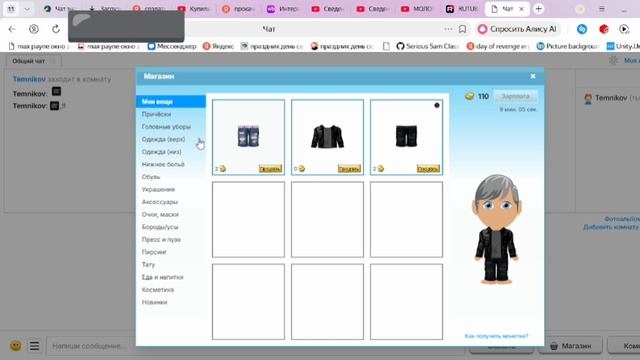Open the Косметика category
Screen dimensions: 640x360
(158, 290)
